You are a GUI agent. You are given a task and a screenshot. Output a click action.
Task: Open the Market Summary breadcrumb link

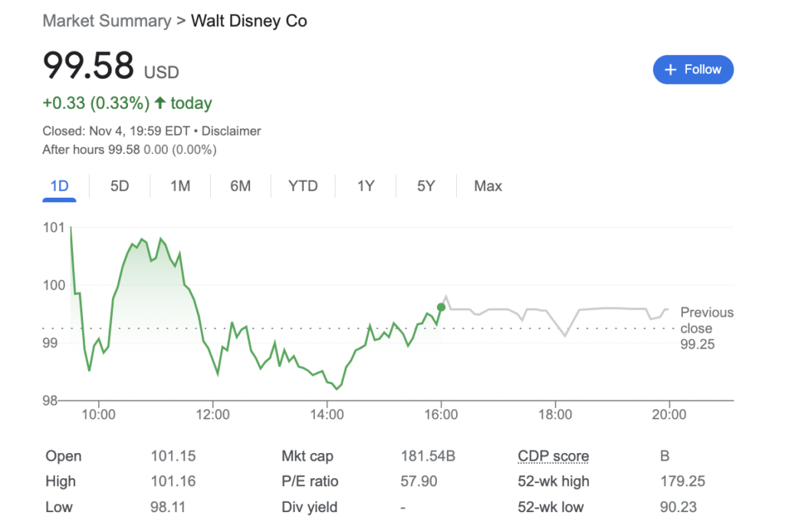pyautogui.click(x=107, y=21)
